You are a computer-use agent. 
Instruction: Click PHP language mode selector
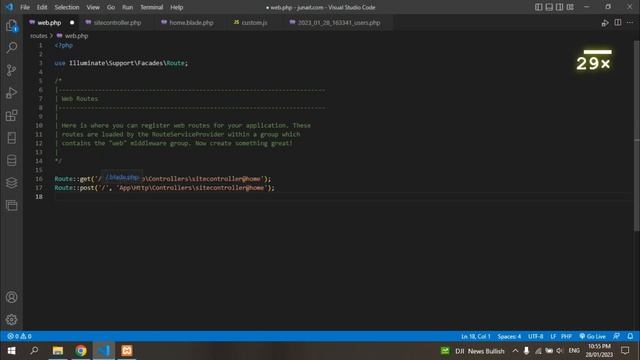[566, 336]
